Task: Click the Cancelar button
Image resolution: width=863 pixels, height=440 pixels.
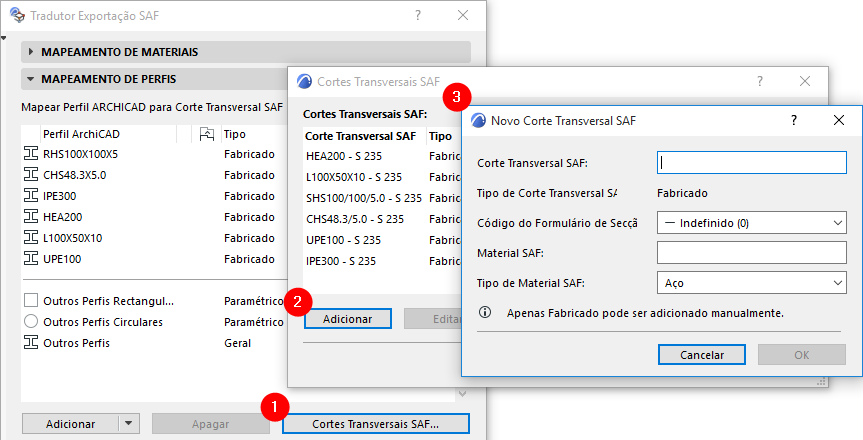Action: 702,355
